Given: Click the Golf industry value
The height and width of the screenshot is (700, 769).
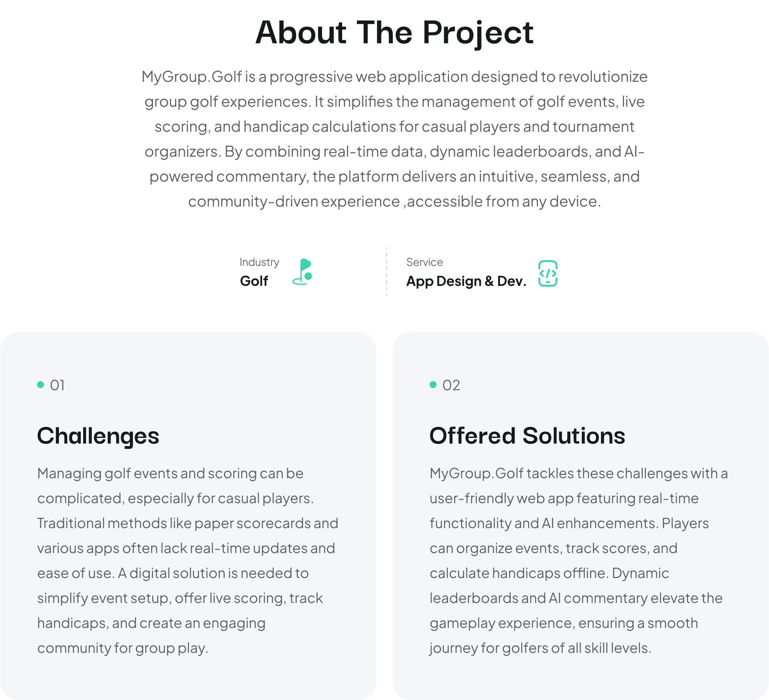Looking at the screenshot, I should coord(254,281).
